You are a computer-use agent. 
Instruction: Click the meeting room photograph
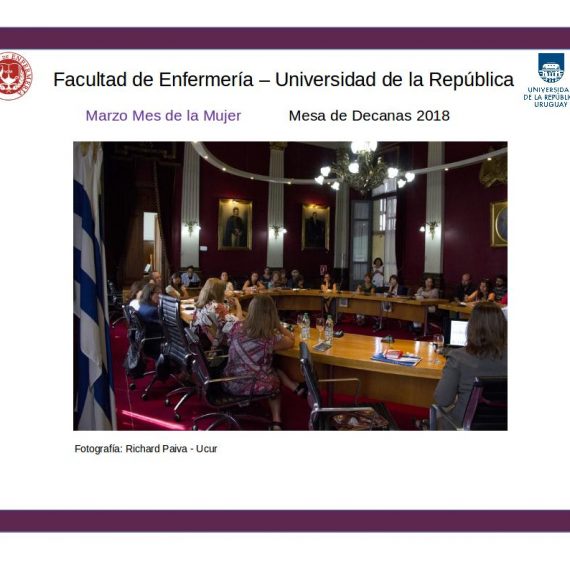(x=290, y=286)
